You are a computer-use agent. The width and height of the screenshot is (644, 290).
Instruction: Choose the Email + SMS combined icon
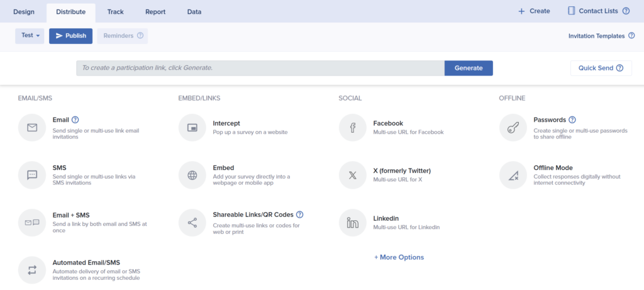pyautogui.click(x=32, y=223)
